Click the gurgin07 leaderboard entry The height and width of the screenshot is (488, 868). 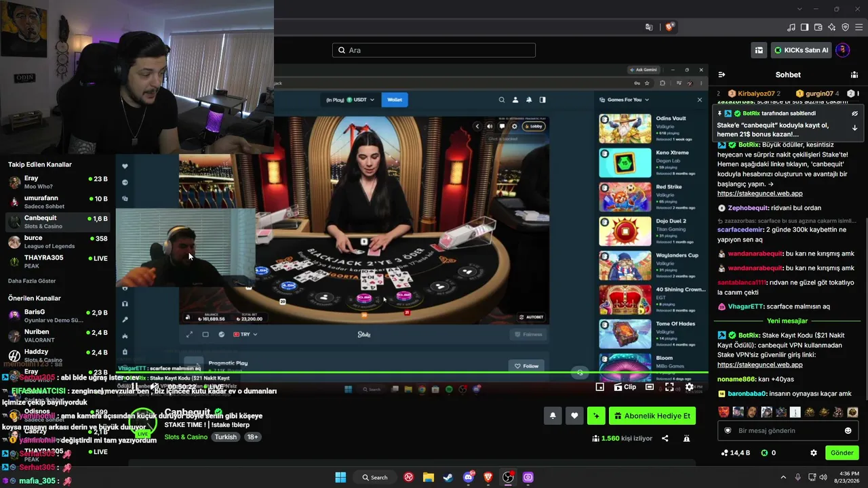(818, 94)
